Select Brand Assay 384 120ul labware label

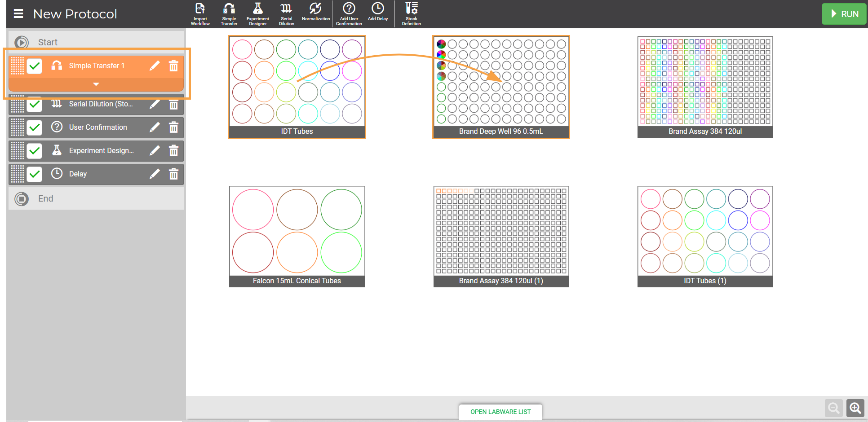705,132
